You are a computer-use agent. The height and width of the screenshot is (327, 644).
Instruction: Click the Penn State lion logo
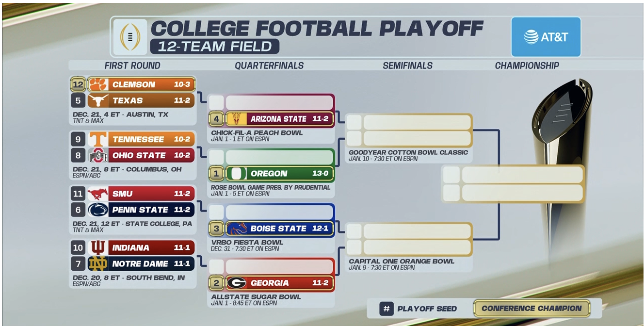(98, 210)
